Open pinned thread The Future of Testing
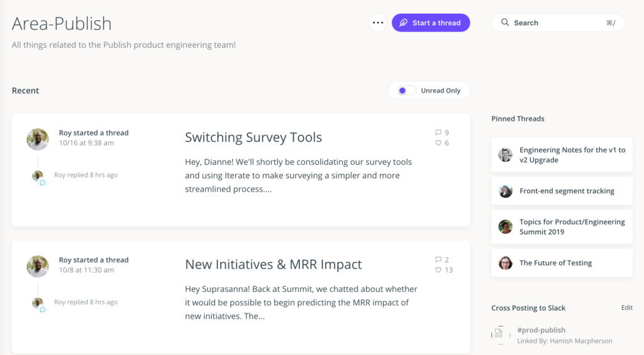Image resolution: width=644 pixels, height=355 pixels. pyautogui.click(x=562, y=263)
